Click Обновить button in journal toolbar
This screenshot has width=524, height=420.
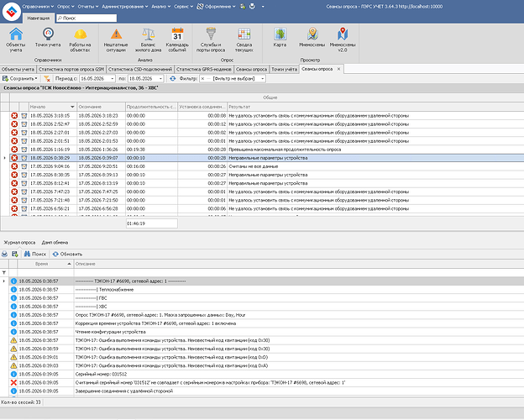[67, 255]
